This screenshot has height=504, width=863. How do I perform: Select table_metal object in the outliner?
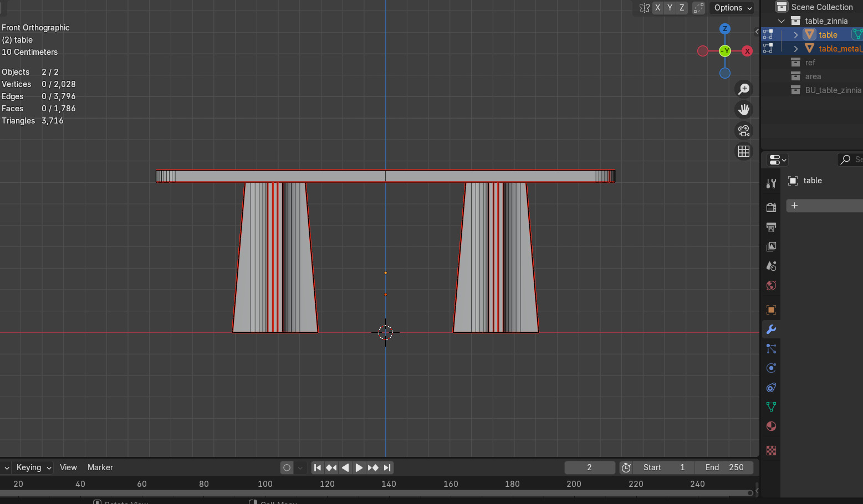coord(840,48)
